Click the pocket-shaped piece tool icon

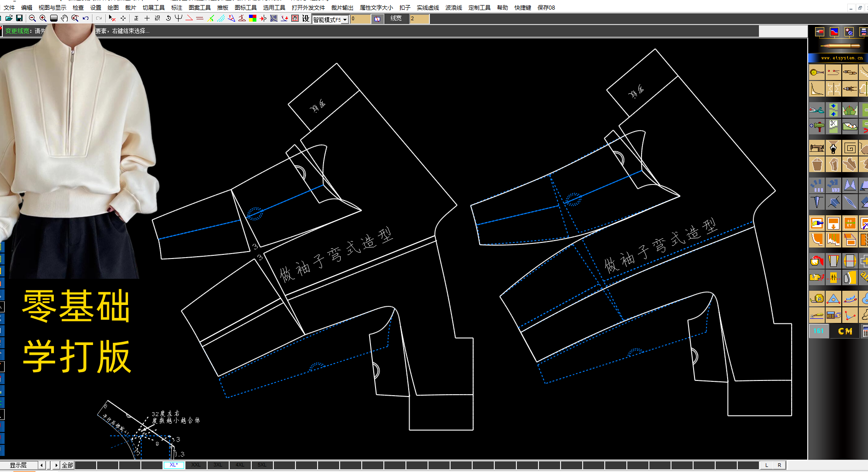(x=817, y=164)
